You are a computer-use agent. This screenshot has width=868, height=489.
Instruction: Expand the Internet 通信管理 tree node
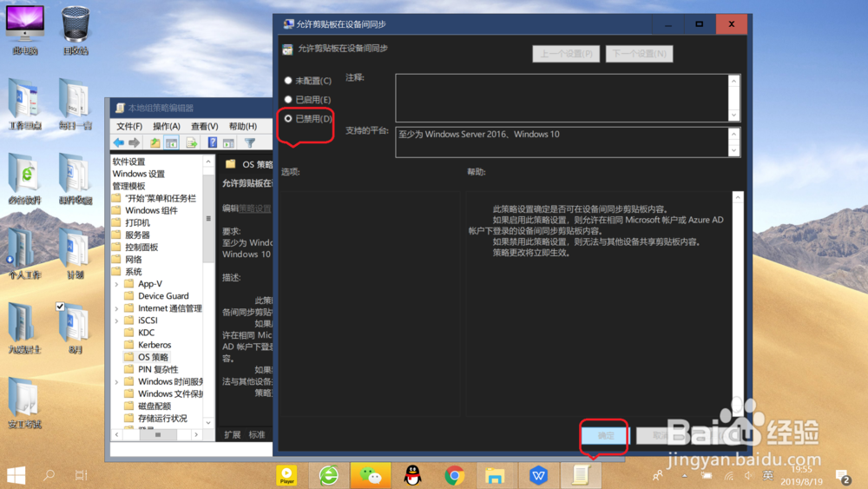(117, 308)
